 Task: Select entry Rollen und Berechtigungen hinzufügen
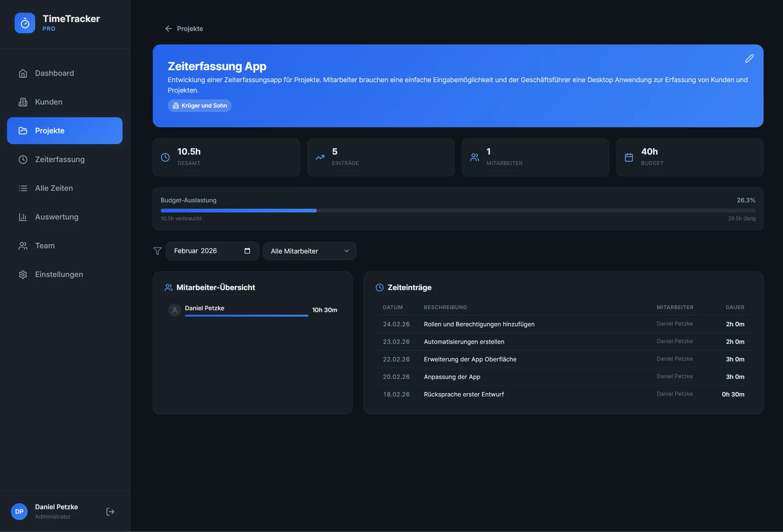tap(564, 324)
